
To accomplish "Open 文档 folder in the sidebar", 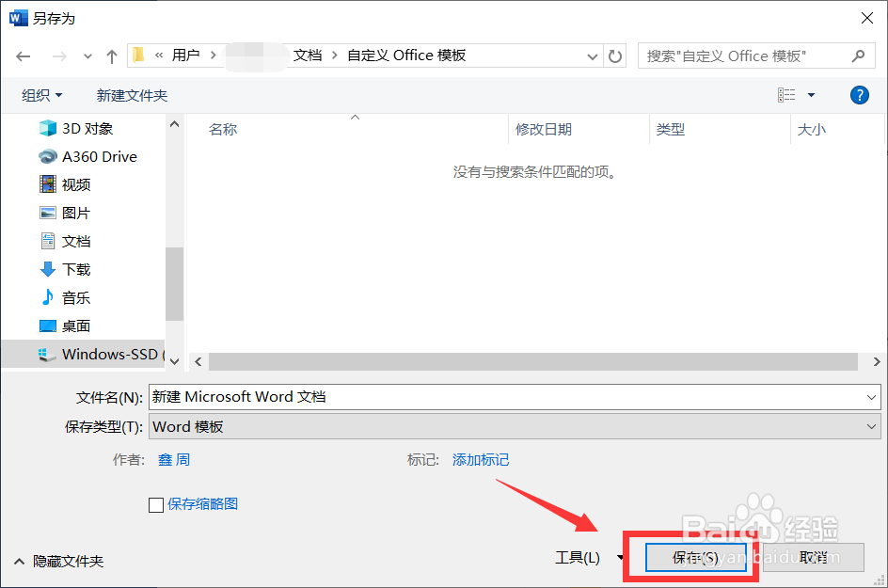I will pyautogui.click(x=76, y=242).
